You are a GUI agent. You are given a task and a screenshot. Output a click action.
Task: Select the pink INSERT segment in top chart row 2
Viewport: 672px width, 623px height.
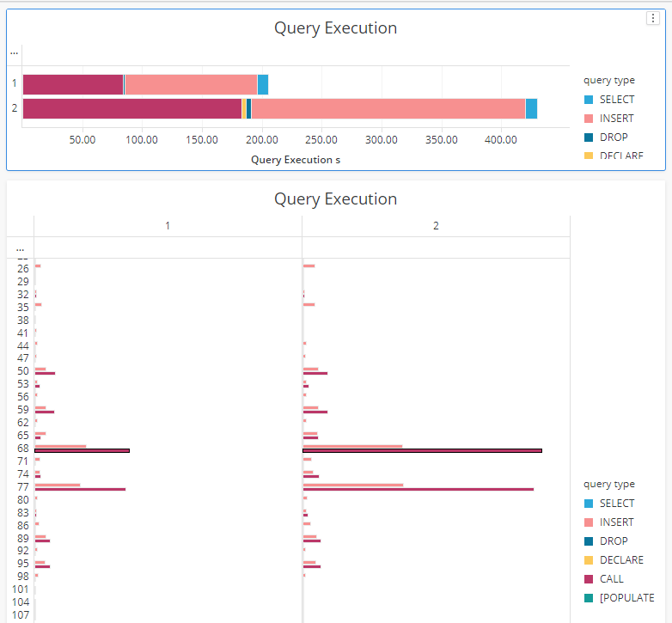click(388, 109)
